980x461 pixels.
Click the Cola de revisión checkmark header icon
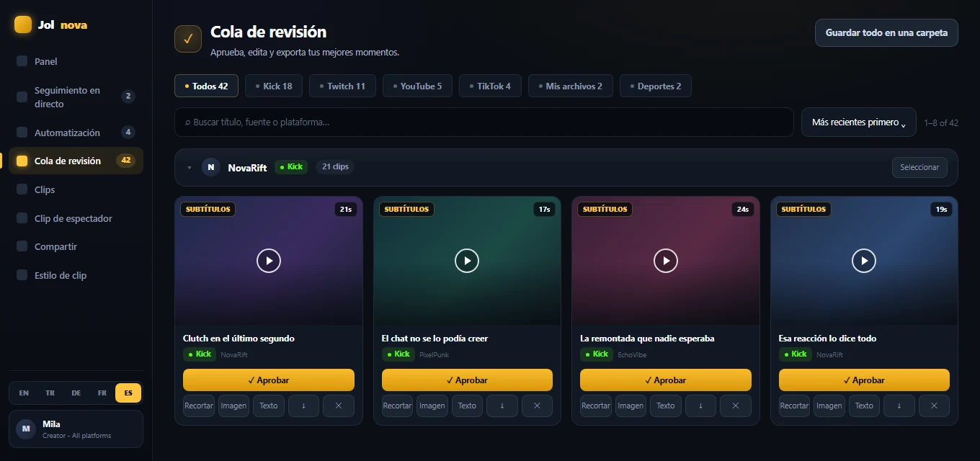pos(188,39)
